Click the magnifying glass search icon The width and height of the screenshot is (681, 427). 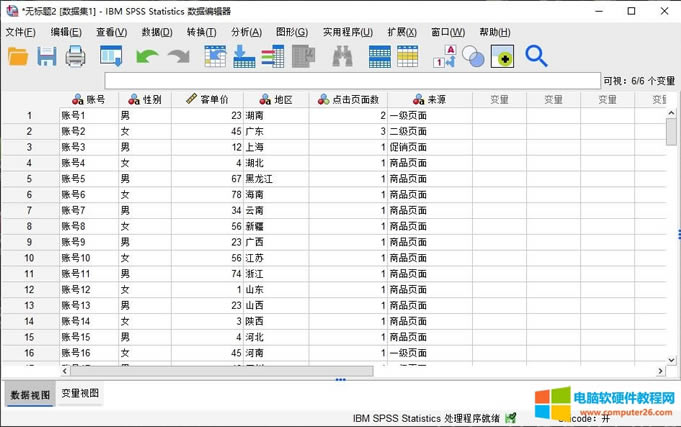click(x=536, y=57)
